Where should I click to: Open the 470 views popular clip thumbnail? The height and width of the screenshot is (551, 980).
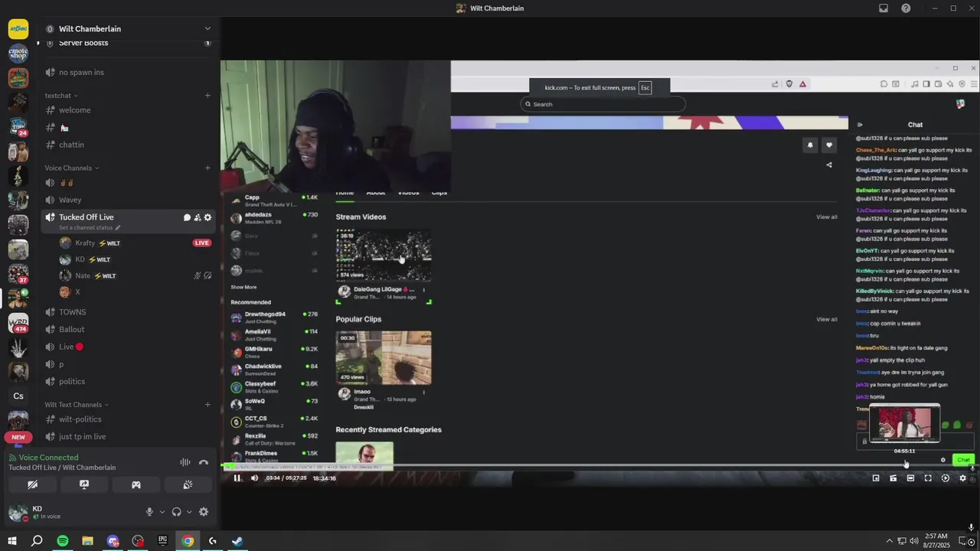pos(384,357)
